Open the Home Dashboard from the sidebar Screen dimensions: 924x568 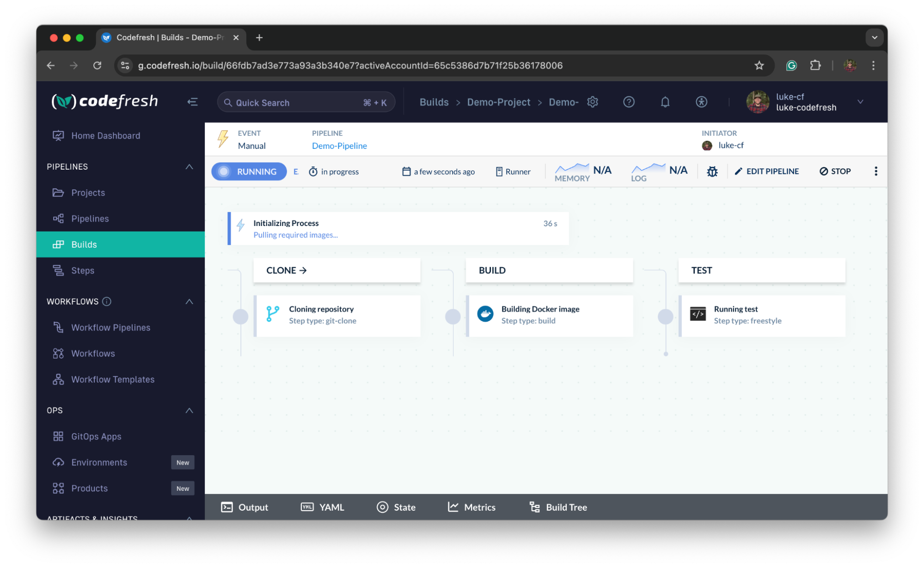coord(105,135)
